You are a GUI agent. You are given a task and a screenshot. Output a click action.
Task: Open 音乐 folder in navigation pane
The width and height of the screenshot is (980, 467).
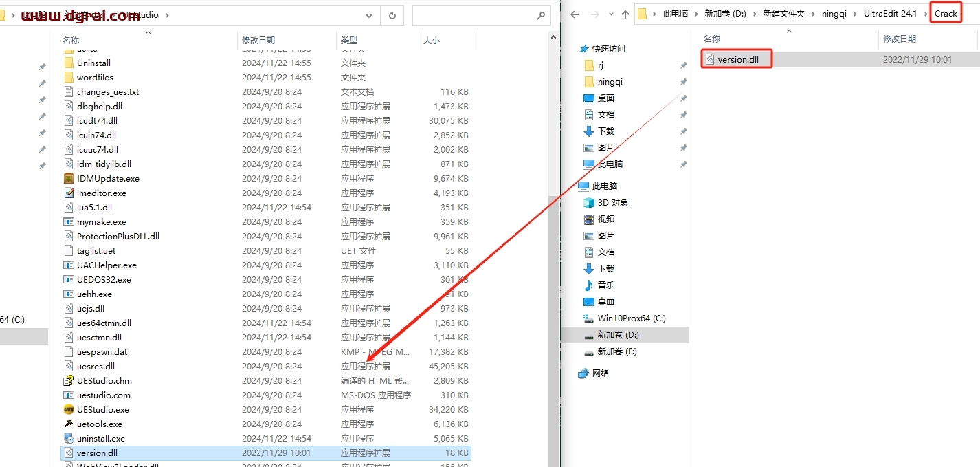coord(599,285)
